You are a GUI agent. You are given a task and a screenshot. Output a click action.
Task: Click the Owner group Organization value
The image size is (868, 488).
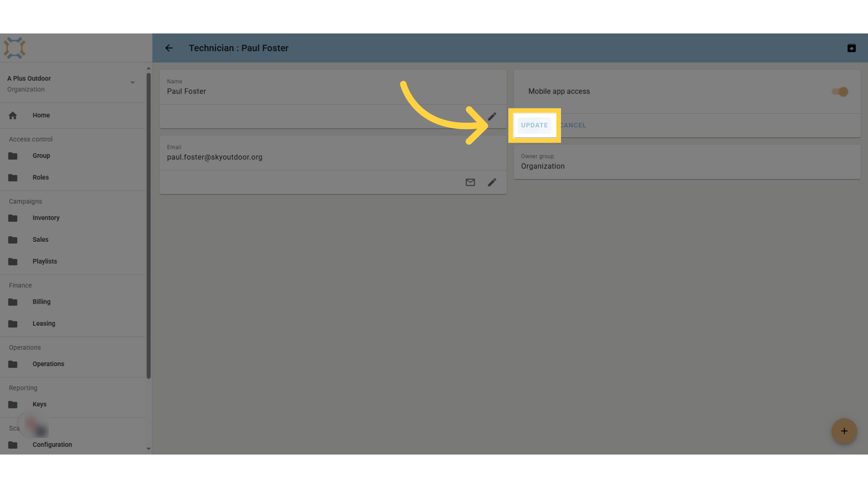point(543,166)
